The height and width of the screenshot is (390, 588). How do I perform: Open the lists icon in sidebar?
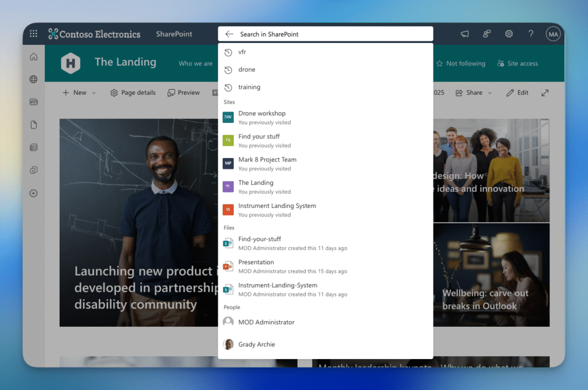pos(34,148)
